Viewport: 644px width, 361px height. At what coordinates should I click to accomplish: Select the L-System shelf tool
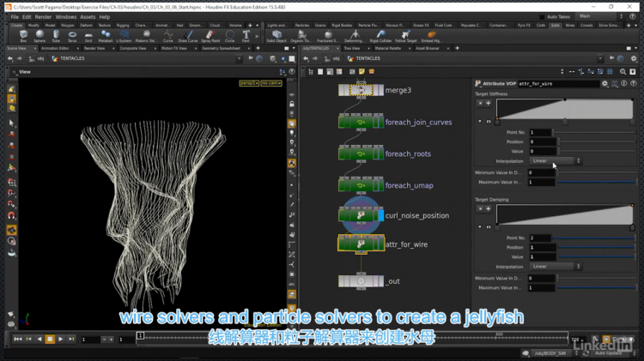click(x=124, y=36)
